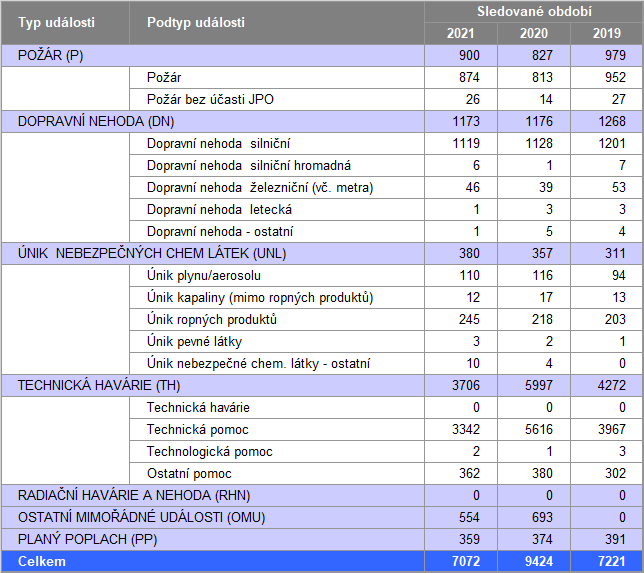The height and width of the screenshot is (573, 644).
Task: Click the 'Požár bez účasti JPO' subtype
Action: pyautogui.click(x=209, y=100)
